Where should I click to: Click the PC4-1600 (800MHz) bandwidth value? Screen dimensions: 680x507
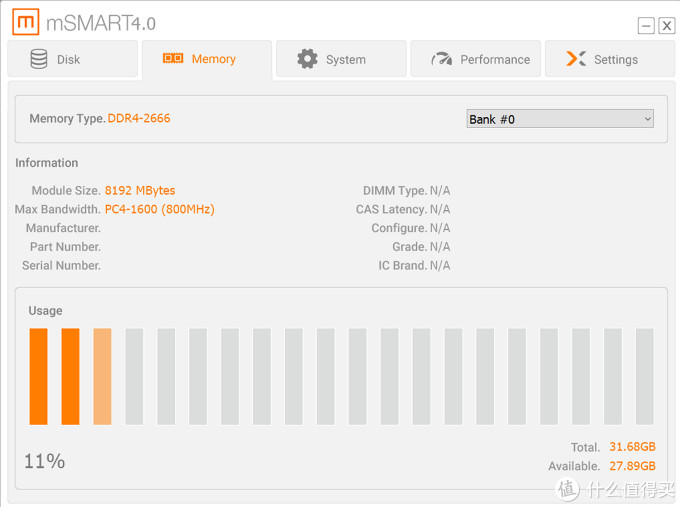159,209
